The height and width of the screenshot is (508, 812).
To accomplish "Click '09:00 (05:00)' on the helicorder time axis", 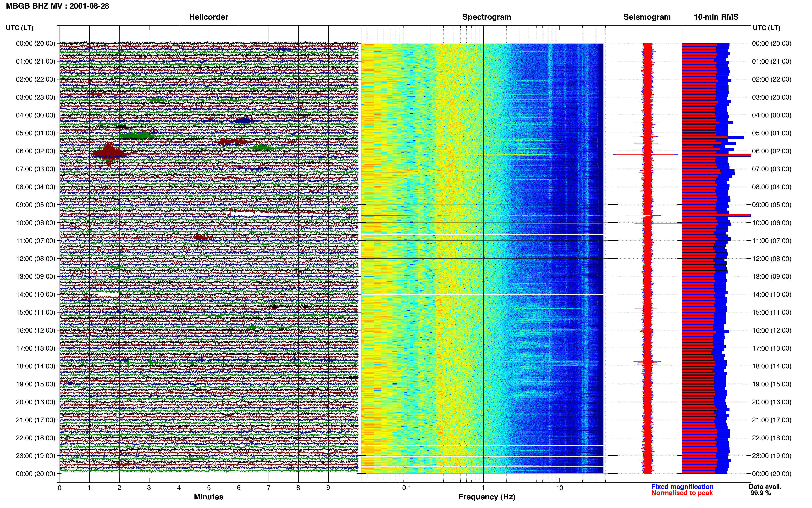I will 36,205.
